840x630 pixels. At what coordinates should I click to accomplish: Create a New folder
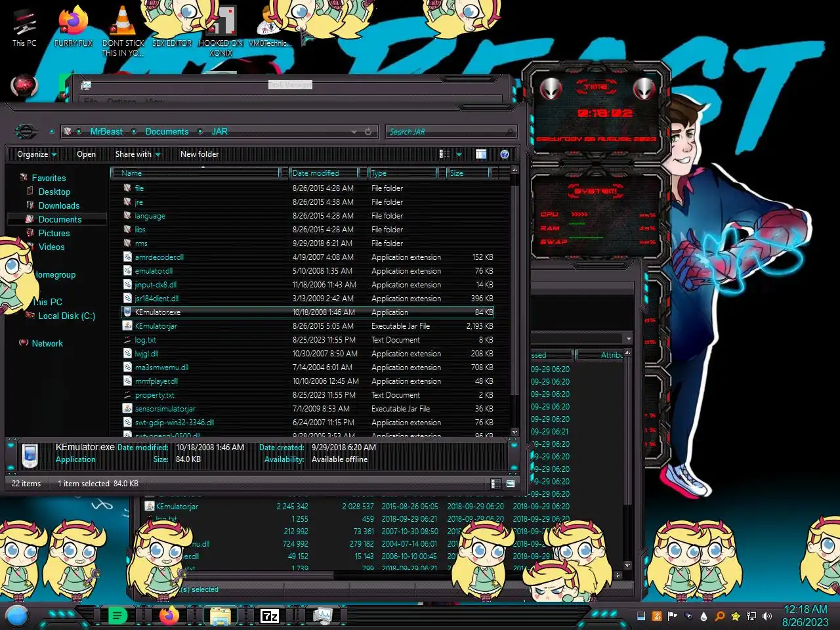click(199, 154)
